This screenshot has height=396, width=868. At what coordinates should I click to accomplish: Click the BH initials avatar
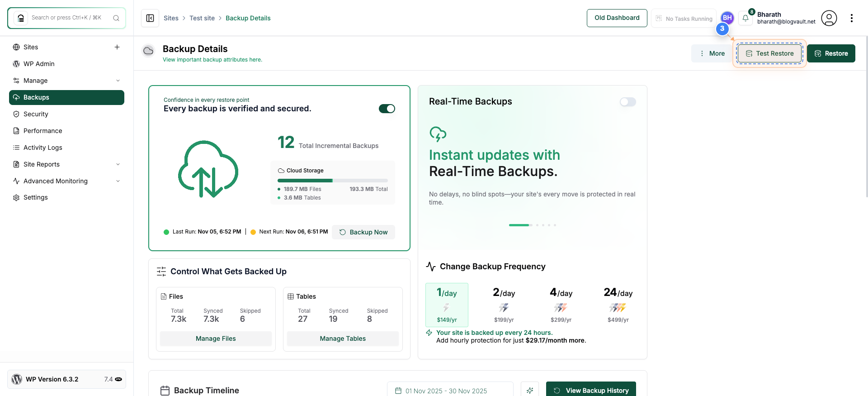pyautogui.click(x=727, y=18)
